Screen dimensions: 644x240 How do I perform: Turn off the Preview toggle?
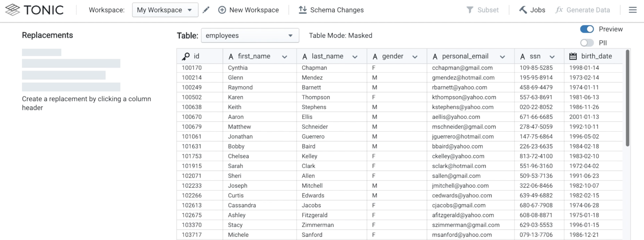[x=586, y=29]
